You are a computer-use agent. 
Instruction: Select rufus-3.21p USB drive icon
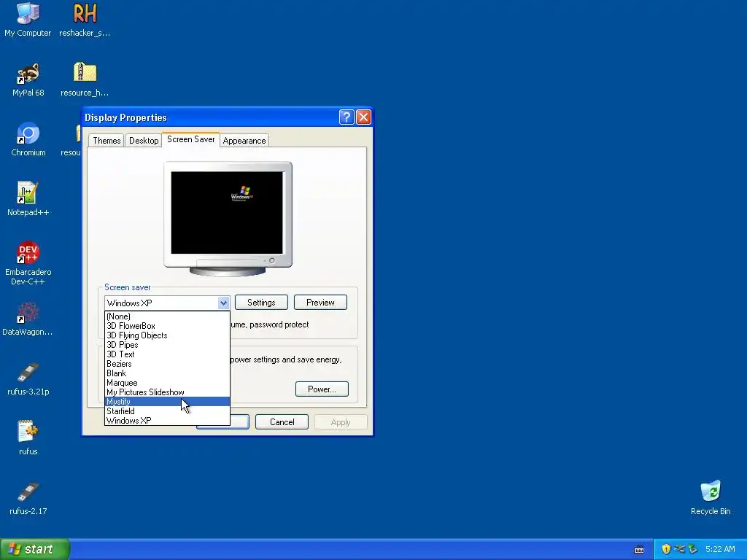click(28, 378)
